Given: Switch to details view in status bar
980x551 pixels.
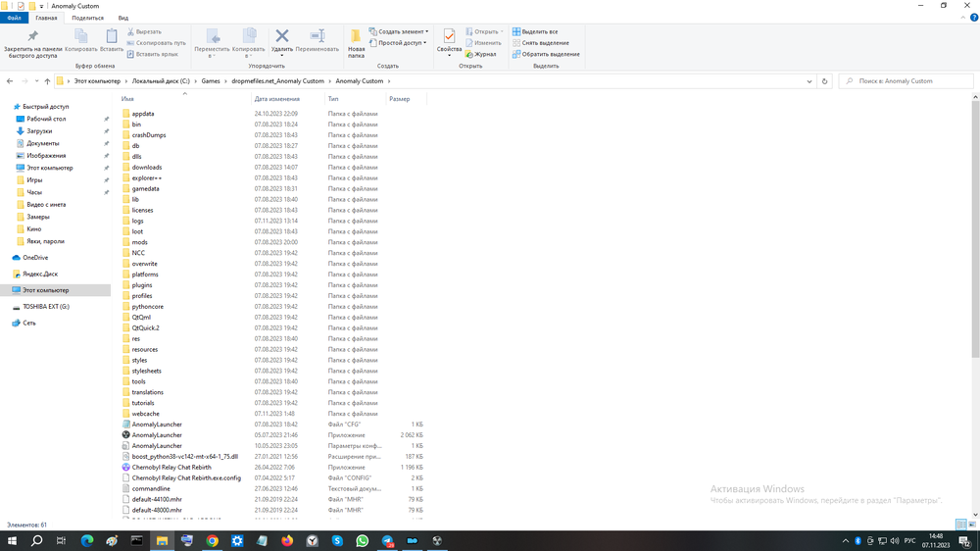Looking at the screenshot, I should tap(961, 526).
